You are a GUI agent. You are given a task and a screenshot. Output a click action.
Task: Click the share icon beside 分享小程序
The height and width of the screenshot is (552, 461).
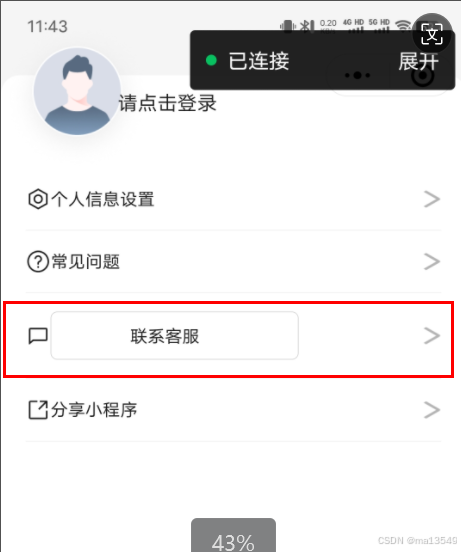(x=38, y=410)
